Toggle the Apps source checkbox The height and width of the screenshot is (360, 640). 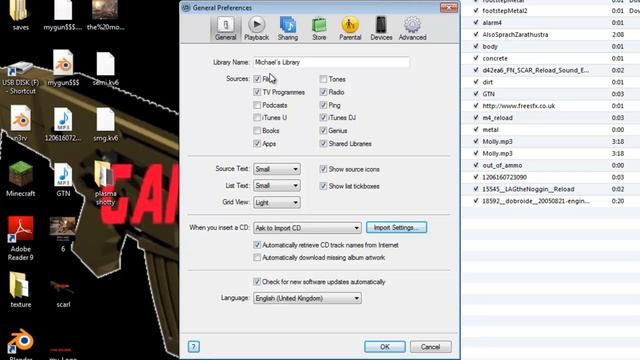[257, 143]
